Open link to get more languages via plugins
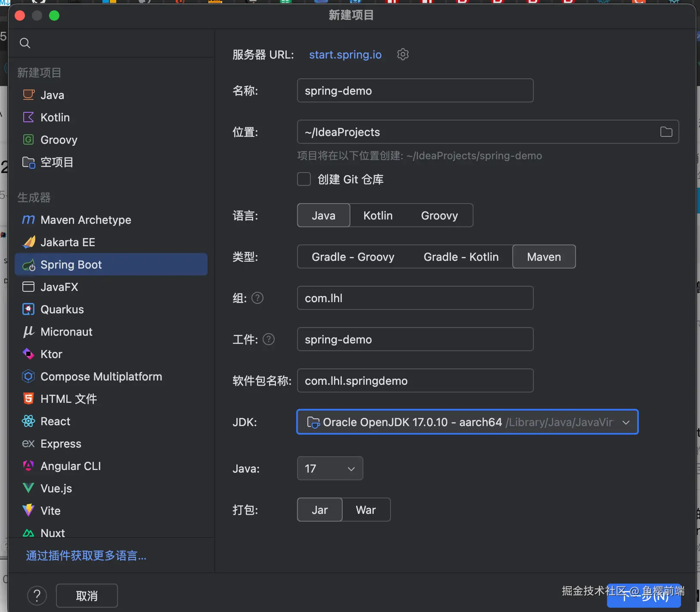 86,556
